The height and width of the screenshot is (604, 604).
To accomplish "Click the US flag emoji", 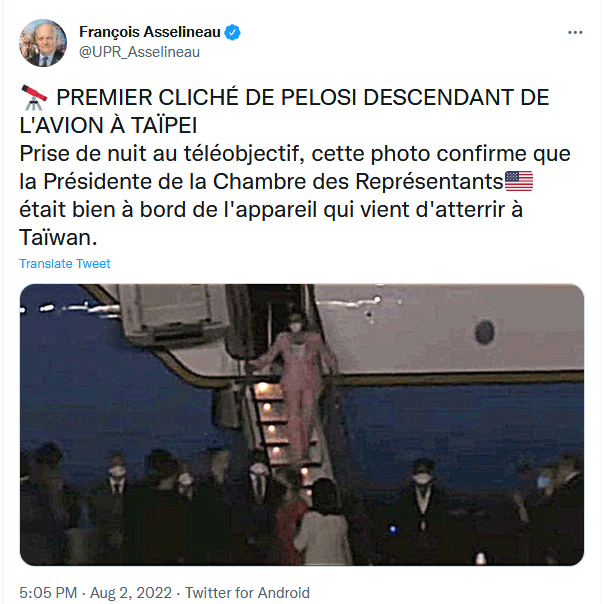I will 519,181.
